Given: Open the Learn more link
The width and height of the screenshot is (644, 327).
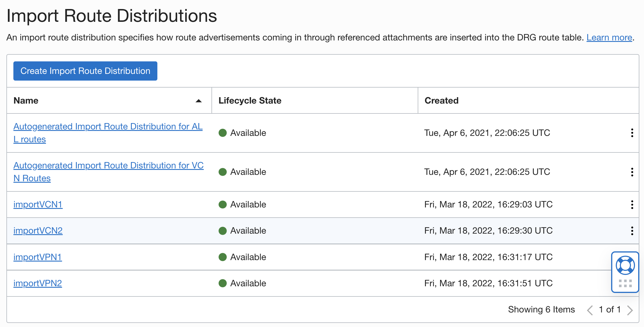Looking at the screenshot, I should [x=609, y=38].
